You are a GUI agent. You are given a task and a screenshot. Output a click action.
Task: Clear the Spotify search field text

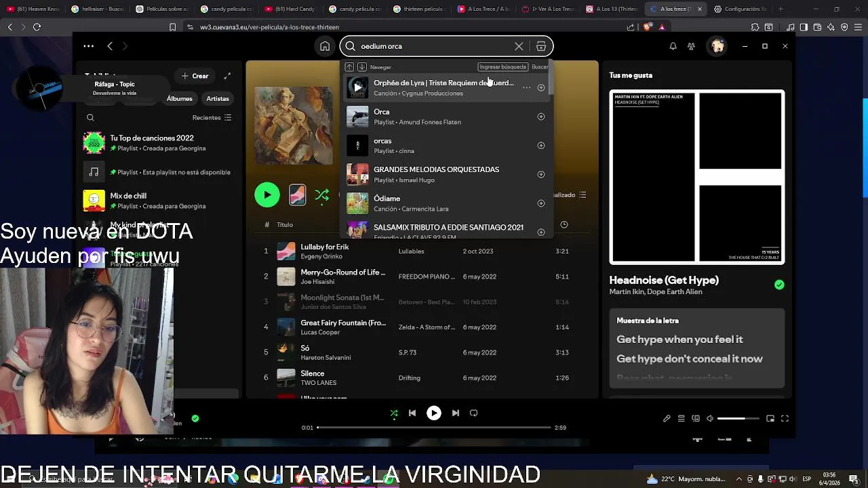pyautogui.click(x=519, y=46)
